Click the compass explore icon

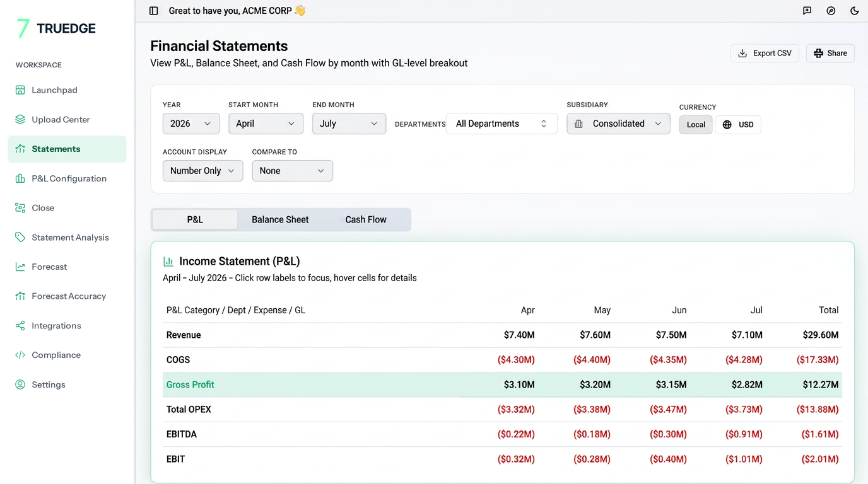pos(831,11)
